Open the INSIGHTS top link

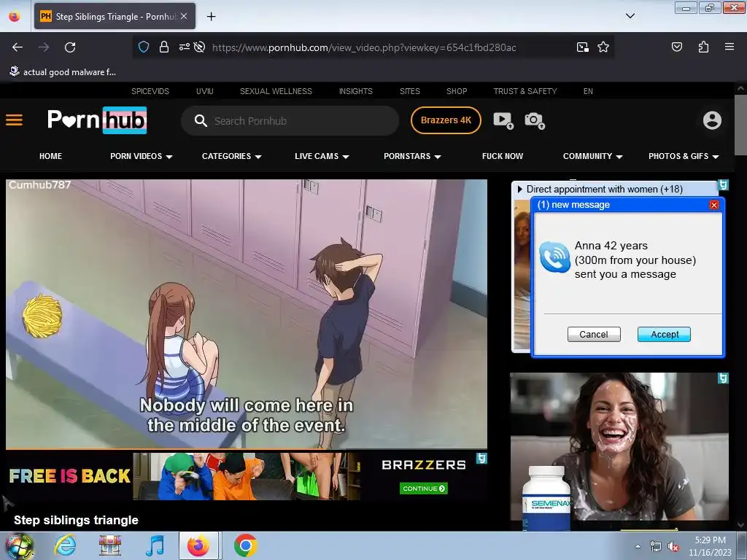(356, 91)
